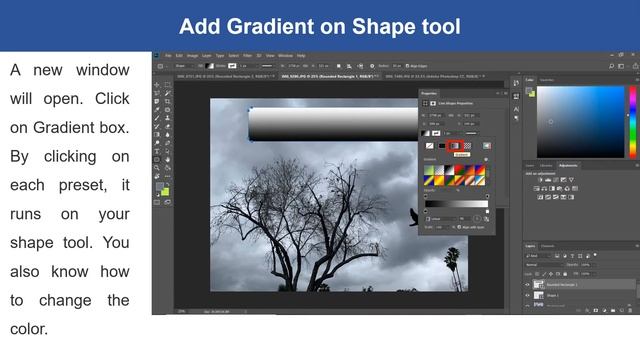Screen dimensions: 640x360
Task: Open the Filter menu
Action: tap(247, 56)
